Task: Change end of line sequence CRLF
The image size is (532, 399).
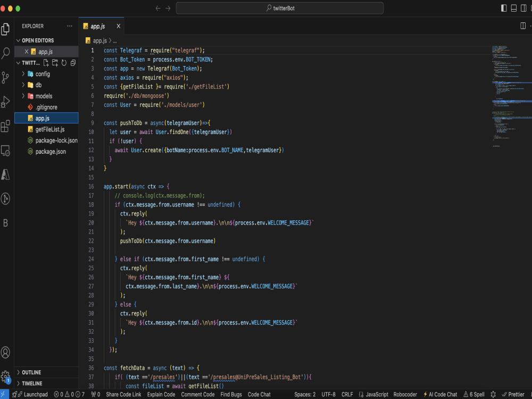Action: point(347,394)
